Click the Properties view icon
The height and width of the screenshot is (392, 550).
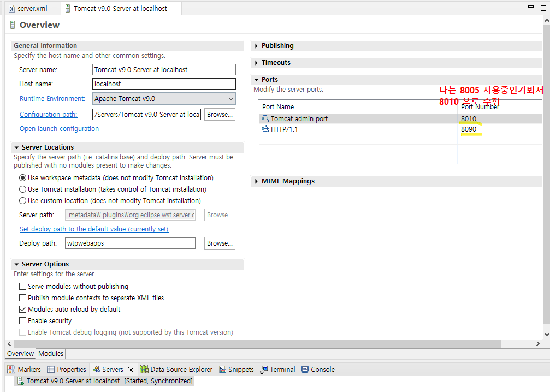(51, 369)
